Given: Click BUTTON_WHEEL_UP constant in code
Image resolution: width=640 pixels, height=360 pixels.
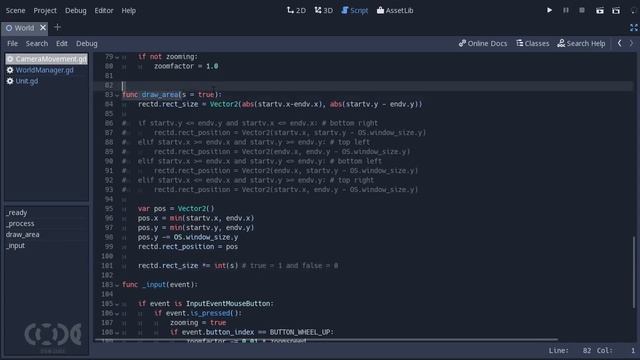Looking at the screenshot, I should click(300, 332).
